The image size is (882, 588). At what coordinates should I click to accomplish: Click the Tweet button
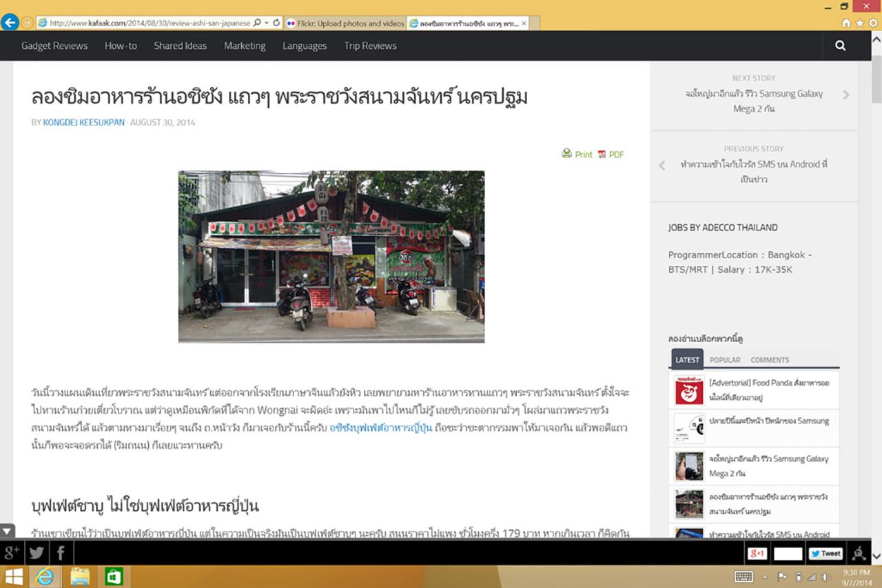click(825, 554)
